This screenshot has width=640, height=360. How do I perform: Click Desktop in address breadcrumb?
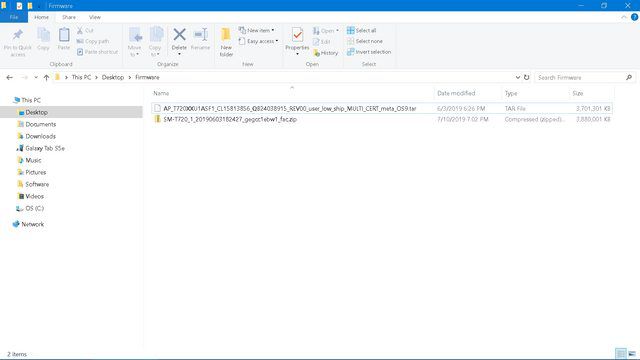point(113,77)
